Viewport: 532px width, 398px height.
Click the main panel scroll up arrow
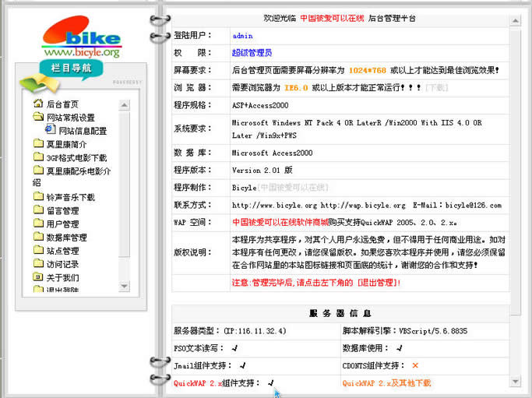pos(515,21)
